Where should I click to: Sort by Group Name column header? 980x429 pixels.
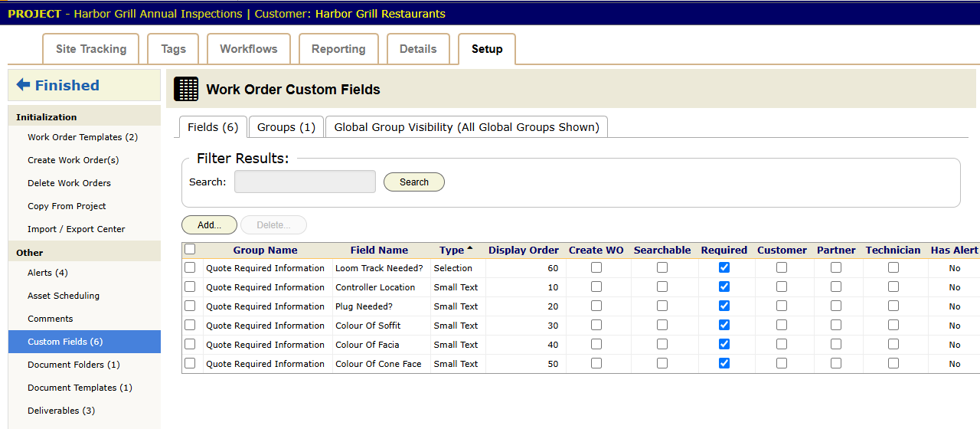click(x=266, y=250)
